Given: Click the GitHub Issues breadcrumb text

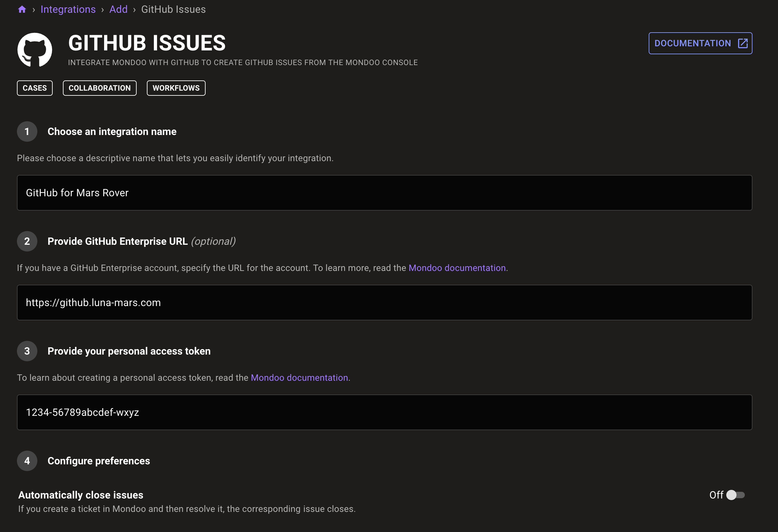Looking at the screenshot, I should 173,9.
